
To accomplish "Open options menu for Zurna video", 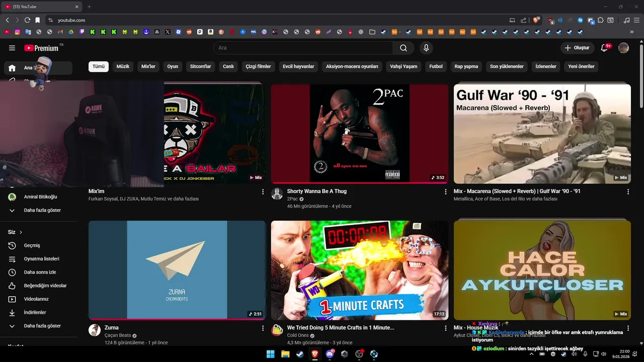I will pos(263,328).
